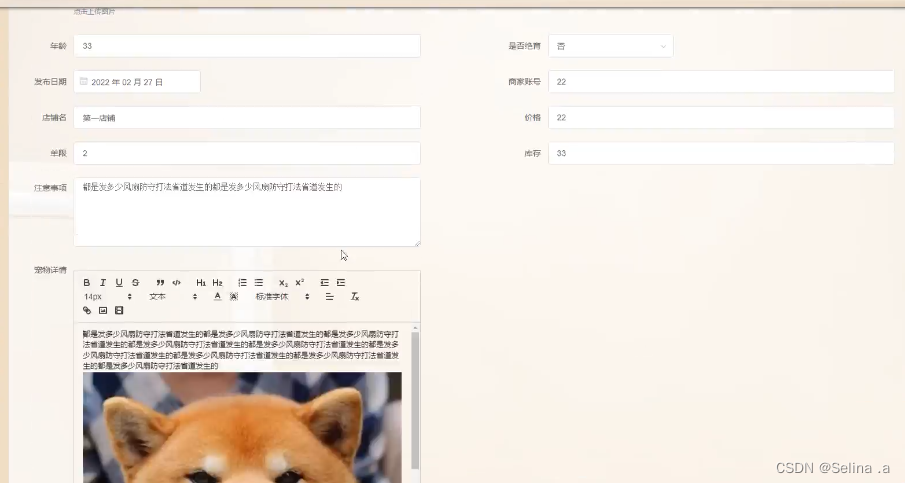Open the 文本 heading style dropdown
Screen dimensions: 905x483
pos(173,297)
